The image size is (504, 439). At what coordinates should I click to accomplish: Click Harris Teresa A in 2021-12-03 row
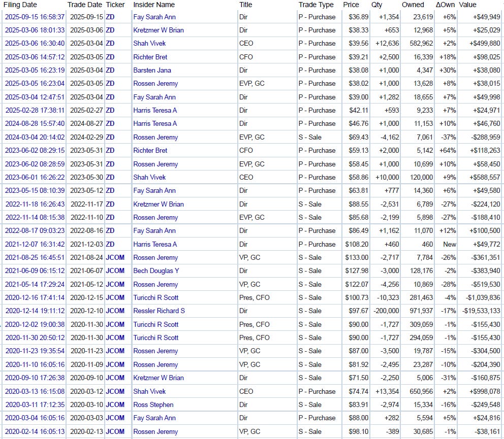click(155, 244)
